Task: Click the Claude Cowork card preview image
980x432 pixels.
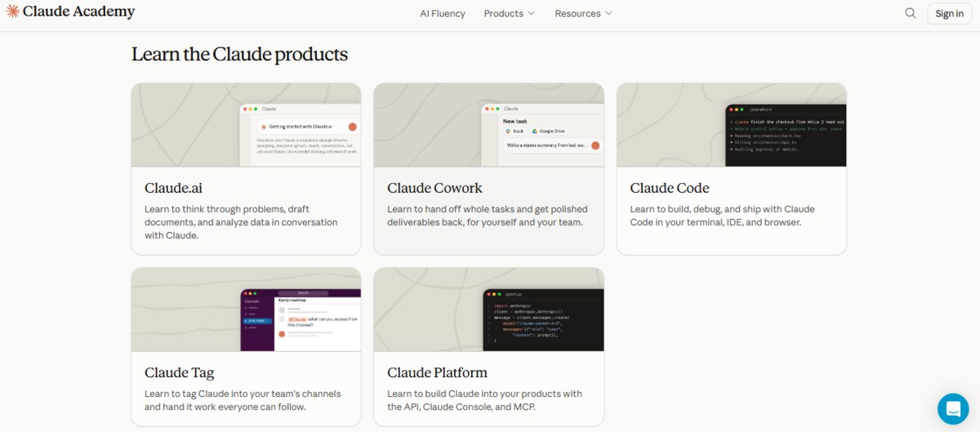Action: [x=488, y=125]
